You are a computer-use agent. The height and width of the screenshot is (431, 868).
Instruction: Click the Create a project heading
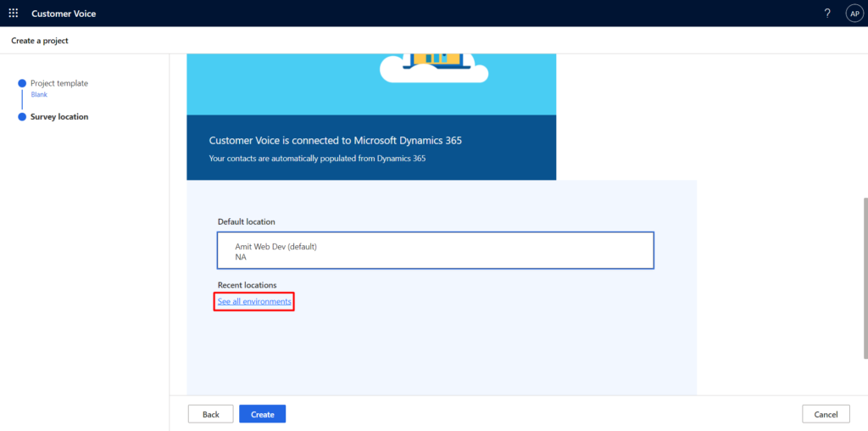point(40,41)
